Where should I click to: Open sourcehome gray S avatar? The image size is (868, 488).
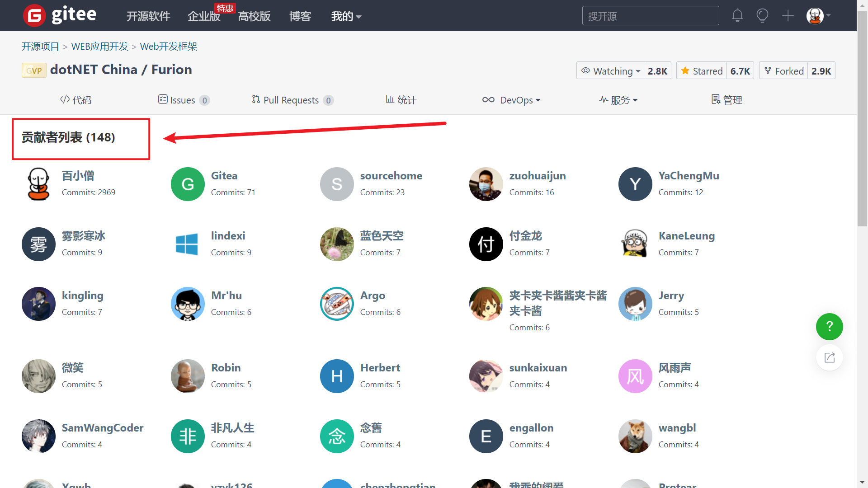pyautogui.click(x=337, y=184)
